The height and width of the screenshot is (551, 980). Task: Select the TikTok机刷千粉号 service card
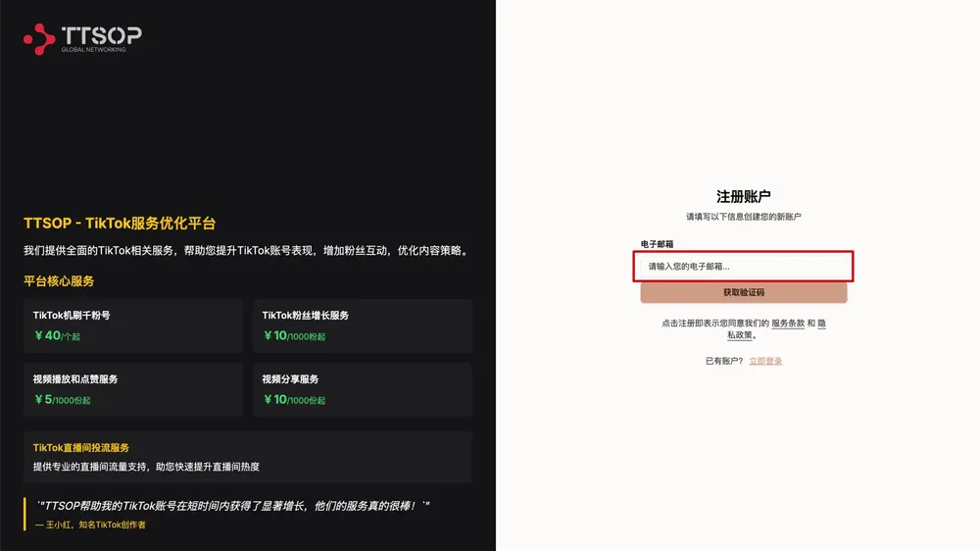click(x=133, y=326)
